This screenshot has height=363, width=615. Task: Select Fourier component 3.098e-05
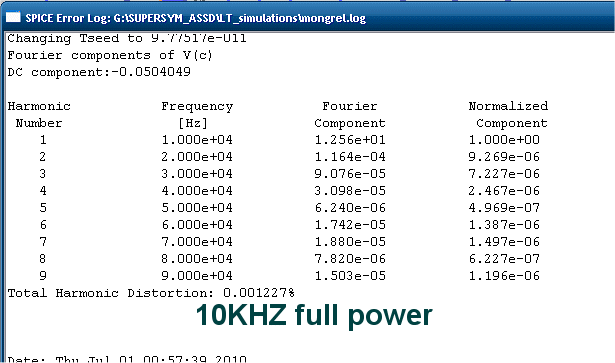(x=350, y=191)
